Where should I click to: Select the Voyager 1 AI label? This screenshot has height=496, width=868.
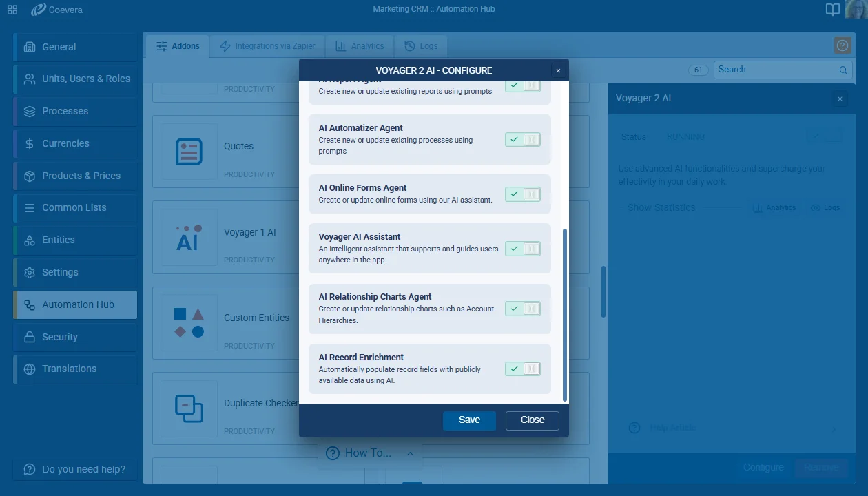(x=250, y=232)
